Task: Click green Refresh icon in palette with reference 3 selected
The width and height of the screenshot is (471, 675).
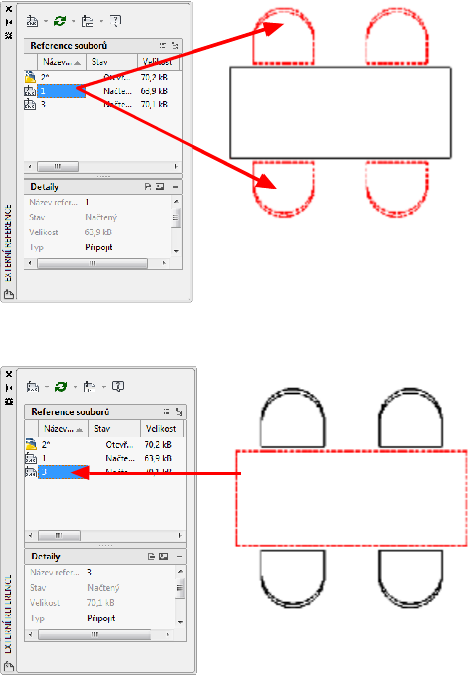Action: point(61,387)
